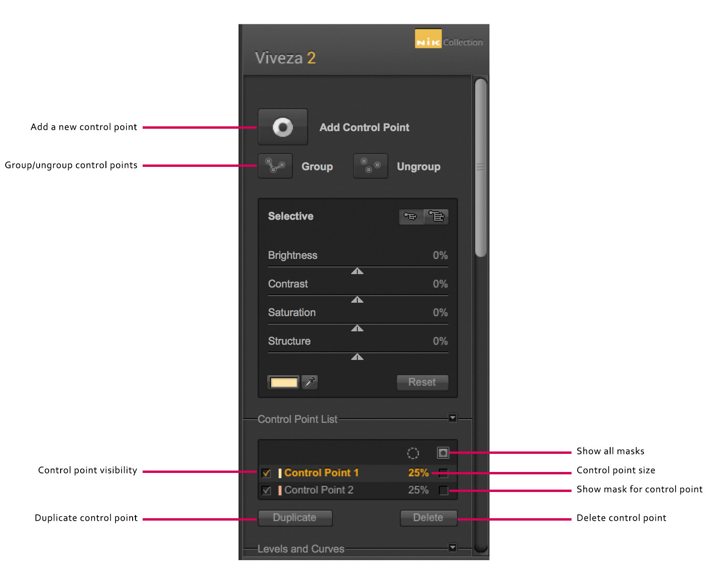The image size is (728, 584).
Task: Collapse the Selective sliders via left hand icon
Action: 411,216
